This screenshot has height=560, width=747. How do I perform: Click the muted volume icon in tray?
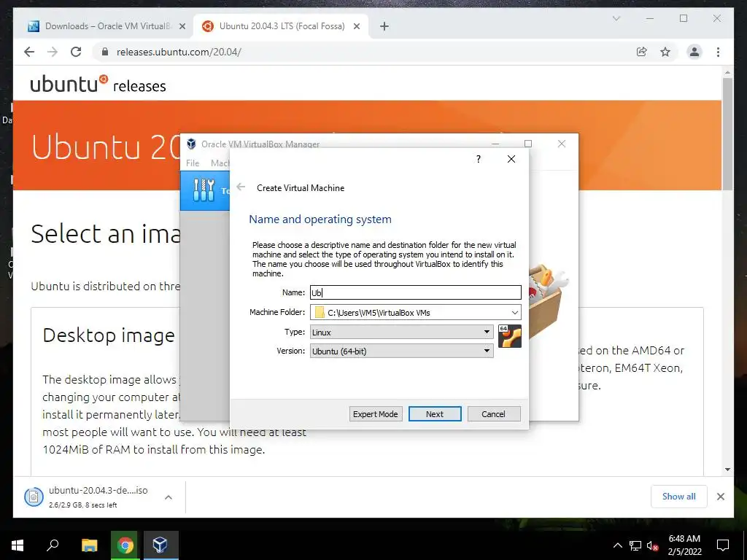coord(652,545)
